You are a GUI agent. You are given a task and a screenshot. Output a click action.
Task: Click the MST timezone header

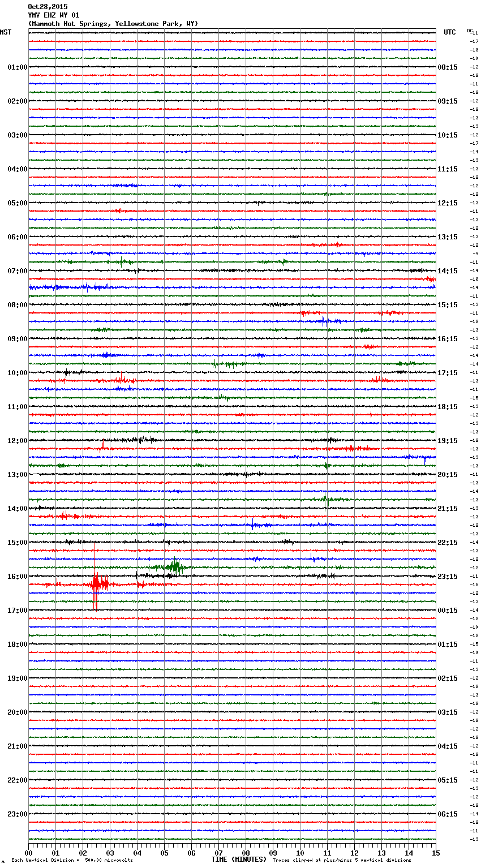6,32
